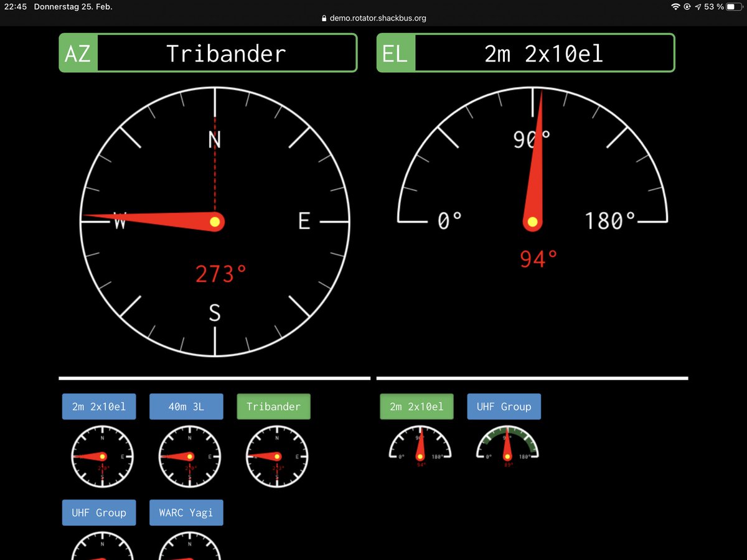
Task: Tap the battery indicator icon
Action: (735, 6)
